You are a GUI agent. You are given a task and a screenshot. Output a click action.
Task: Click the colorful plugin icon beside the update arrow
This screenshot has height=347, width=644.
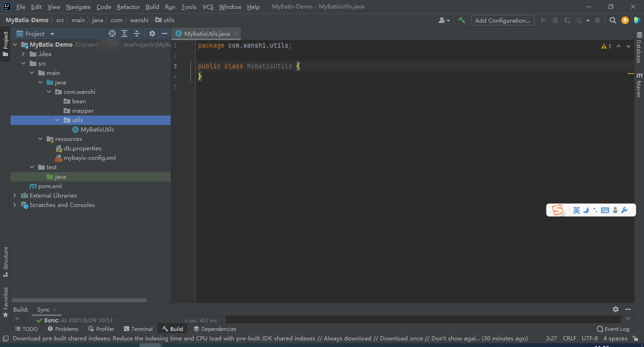coord(637,20)
